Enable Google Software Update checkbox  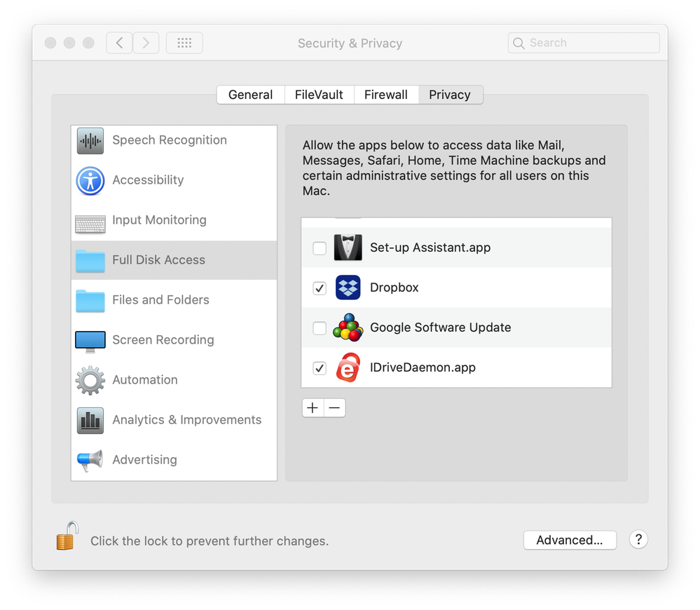320,328
